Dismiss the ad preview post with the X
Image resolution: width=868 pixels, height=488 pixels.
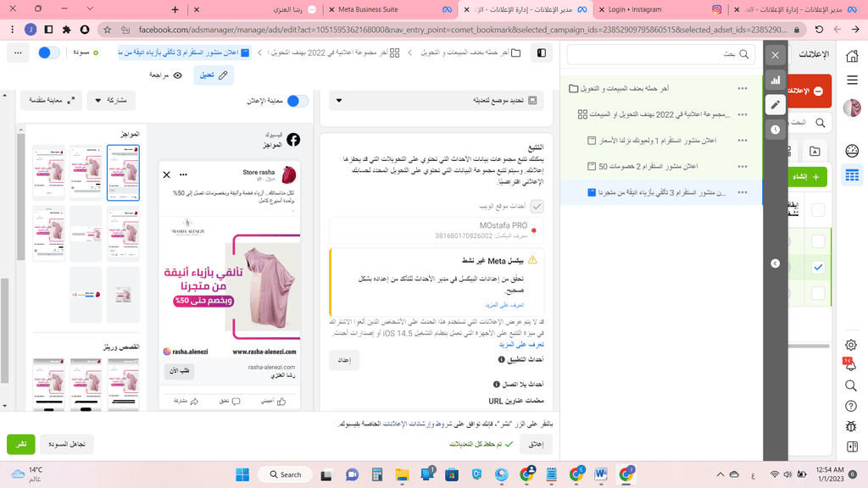coord(167,175)
